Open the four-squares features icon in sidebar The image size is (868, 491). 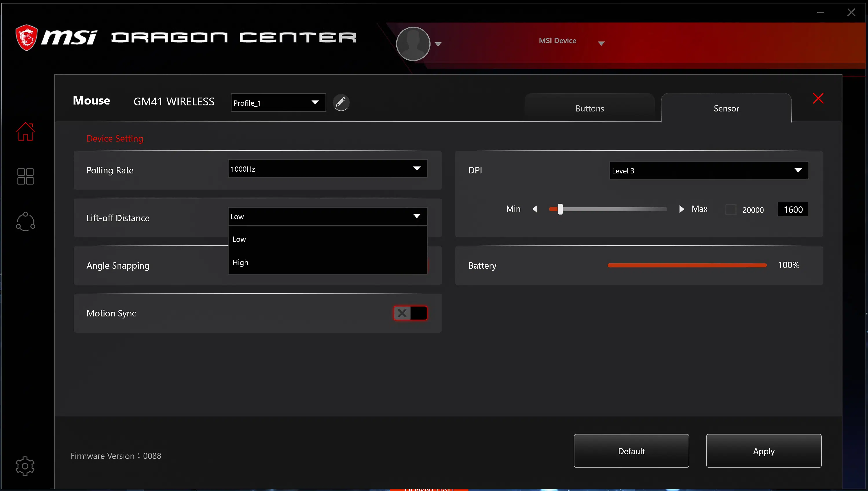[x=25, y=176]
